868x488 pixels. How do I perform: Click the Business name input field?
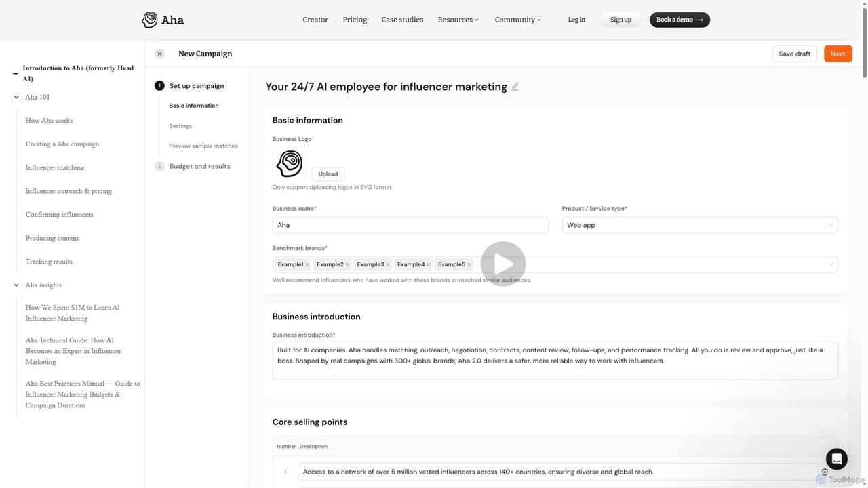(x=410, y=225)
